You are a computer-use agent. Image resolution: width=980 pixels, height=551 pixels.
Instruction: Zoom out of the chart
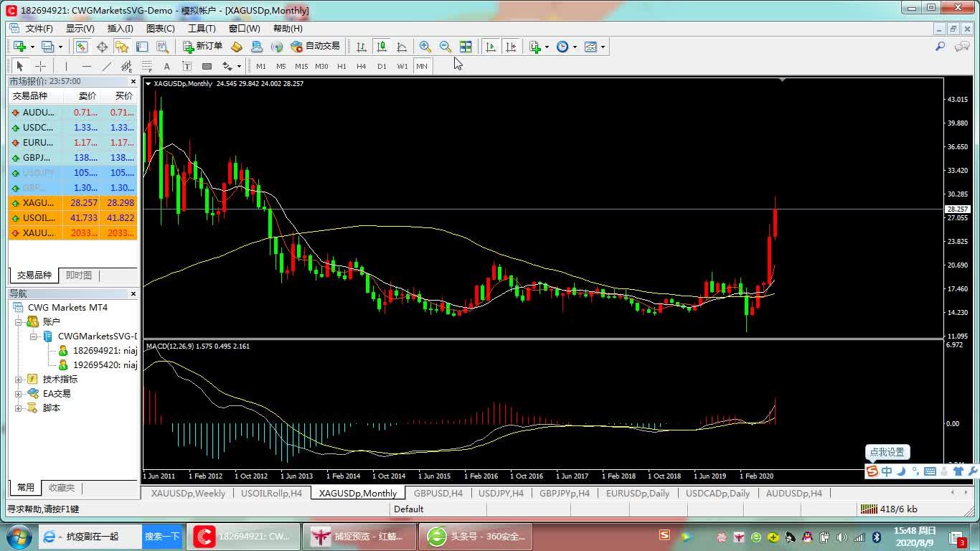[446, 47]
